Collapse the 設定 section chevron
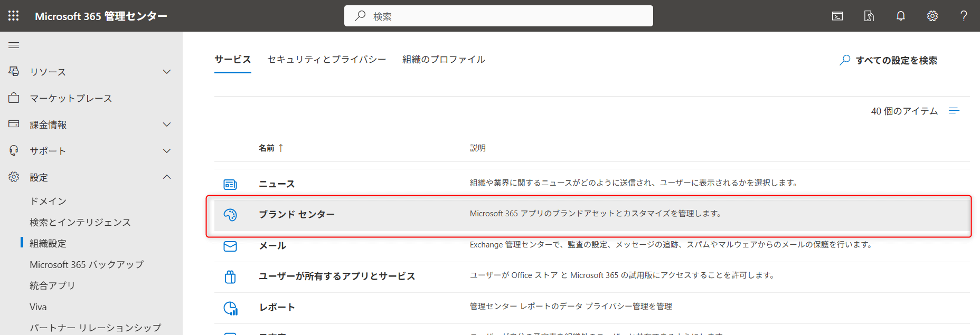Viewport: 980px width, 335px height. 167,177
